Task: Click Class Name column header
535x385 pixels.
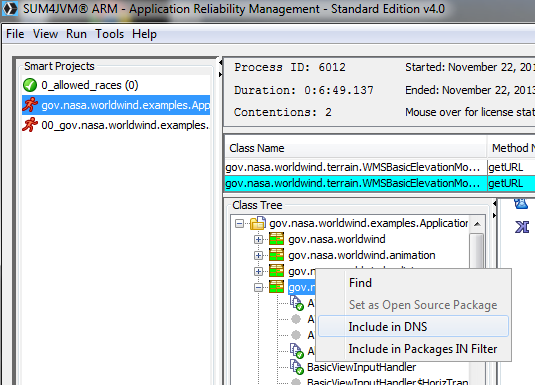Action: coord(356,148)
